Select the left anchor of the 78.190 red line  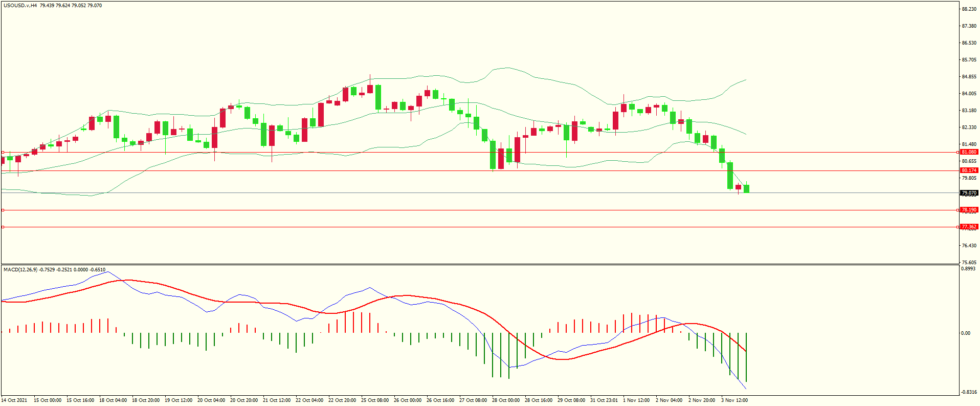(3, 210)
